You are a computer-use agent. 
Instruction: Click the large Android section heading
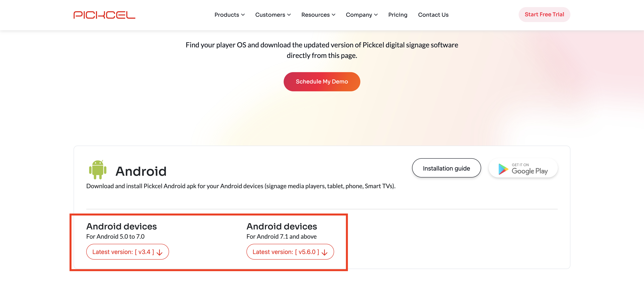coord(141,171)
